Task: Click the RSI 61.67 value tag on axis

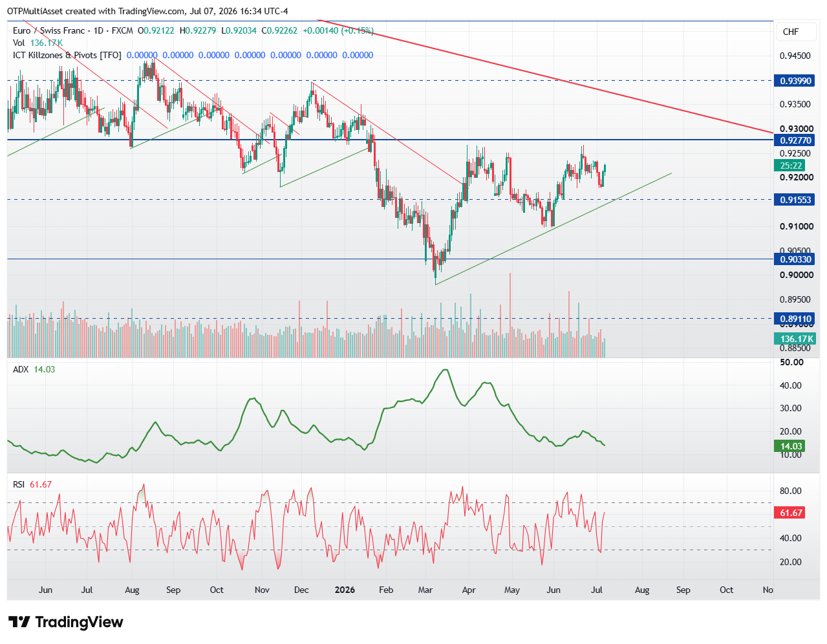Action: (790, 513)
